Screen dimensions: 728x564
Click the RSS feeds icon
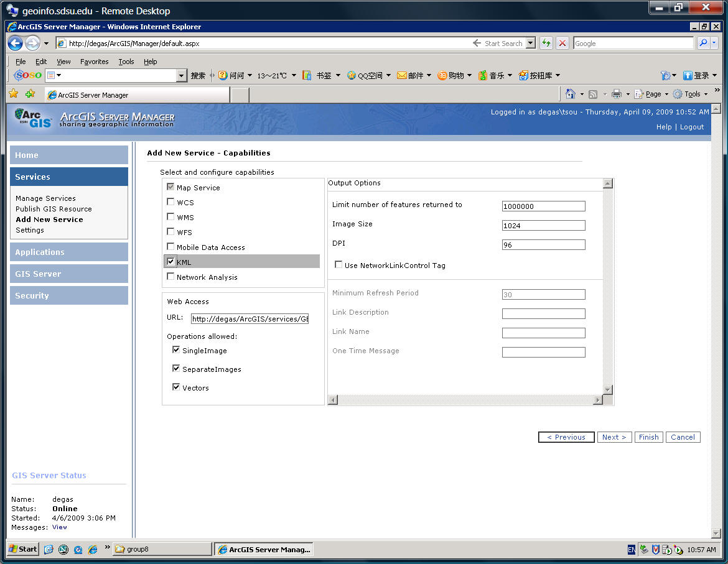pos(593,94)
